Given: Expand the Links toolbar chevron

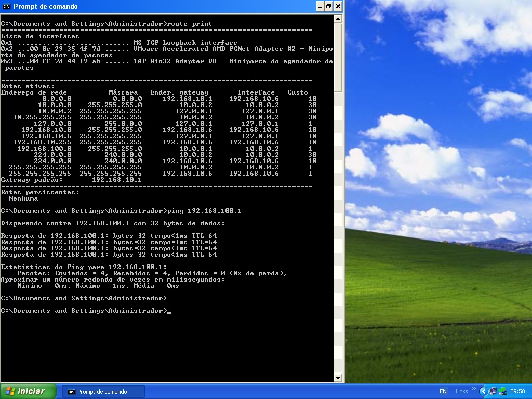Looking at the screenshot, I should (474, 389).
